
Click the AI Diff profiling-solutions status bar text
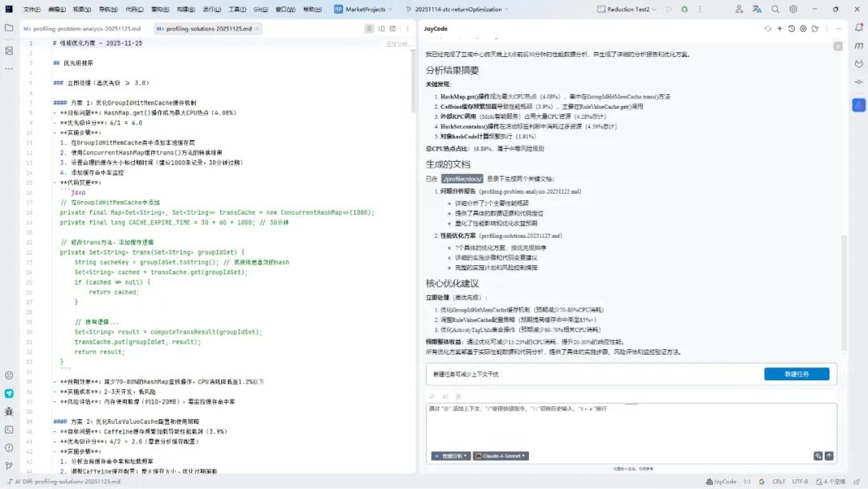pos(63,482)
